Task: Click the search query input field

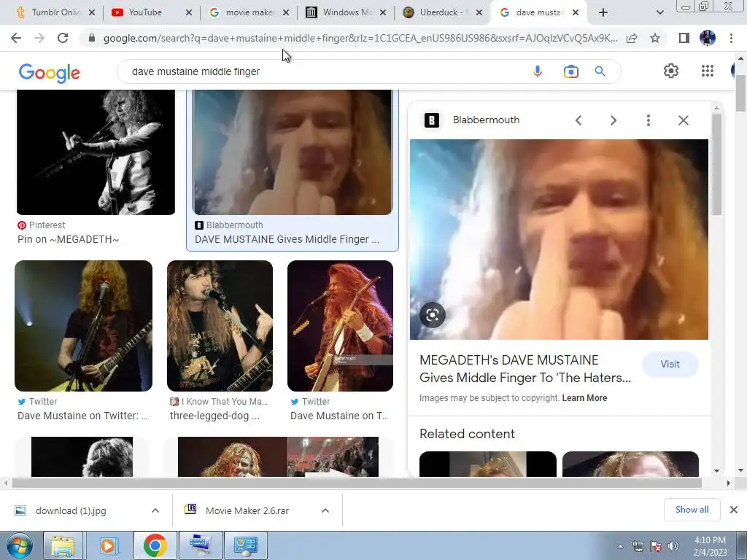Action: (324, 71)
